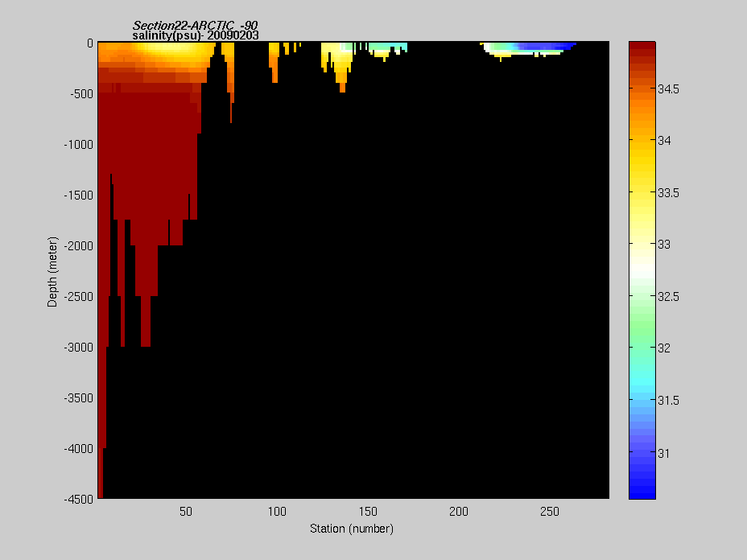Click the colorbar label '32.5'
Image resolution: width=747 pixels, height=560 pixels.
pos(668,297)
